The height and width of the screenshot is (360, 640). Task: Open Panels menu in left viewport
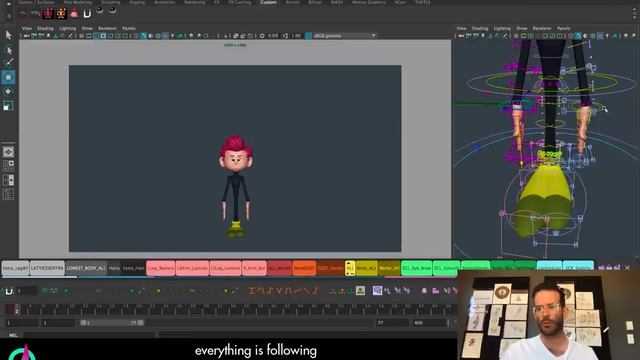[x=129, y=29]
